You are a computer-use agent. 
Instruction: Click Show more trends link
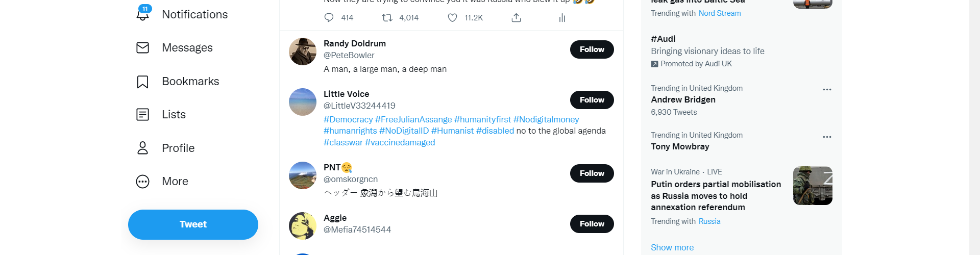coord(672,247)
